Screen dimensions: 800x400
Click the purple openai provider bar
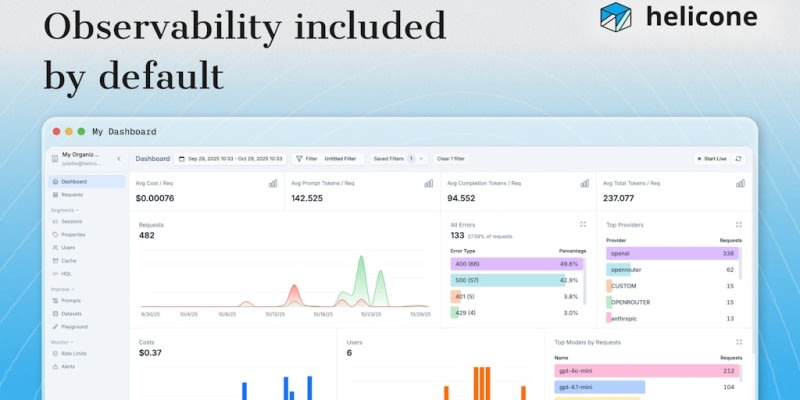pos(660,254)
